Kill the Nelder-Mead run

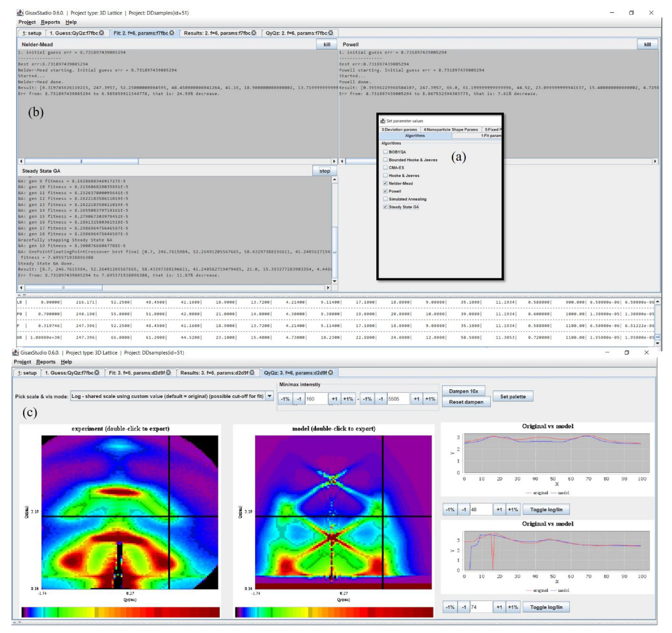[x=327, y=44]
